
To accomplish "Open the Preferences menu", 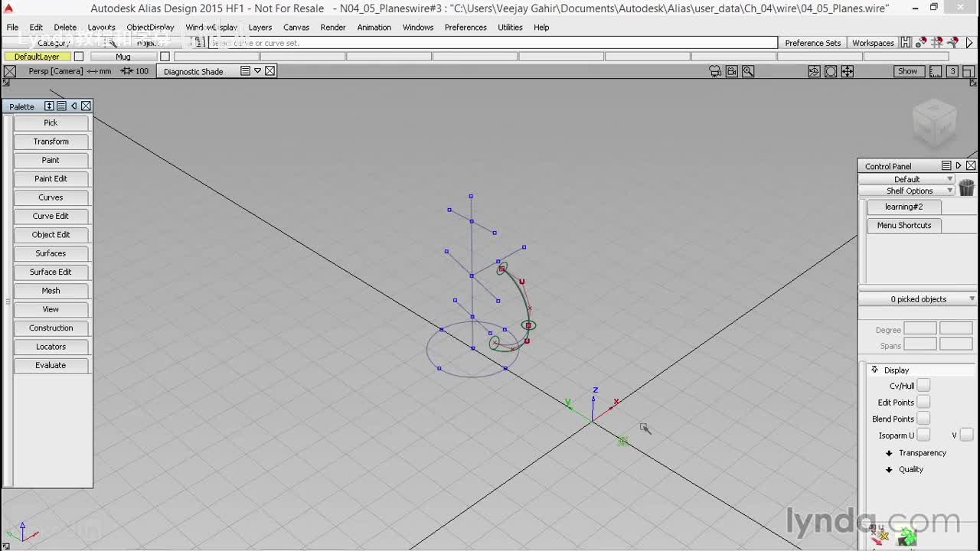I will click(465, 27).
